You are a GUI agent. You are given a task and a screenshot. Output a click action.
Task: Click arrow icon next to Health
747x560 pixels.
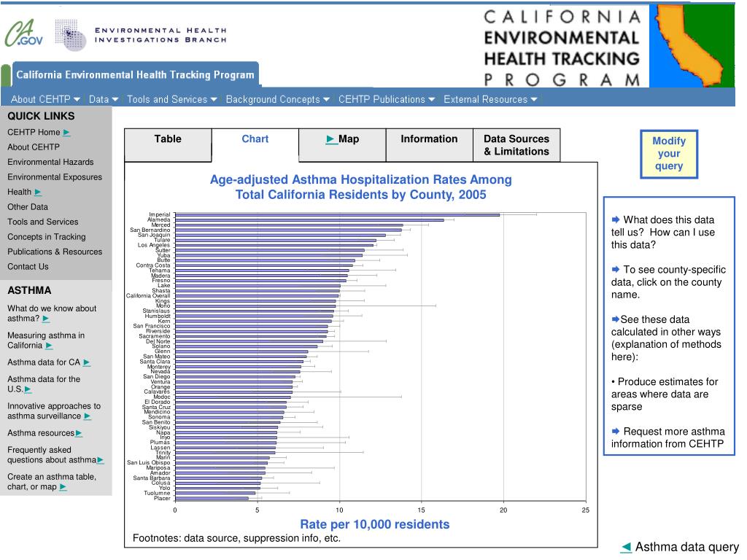[x=38, y=192]
